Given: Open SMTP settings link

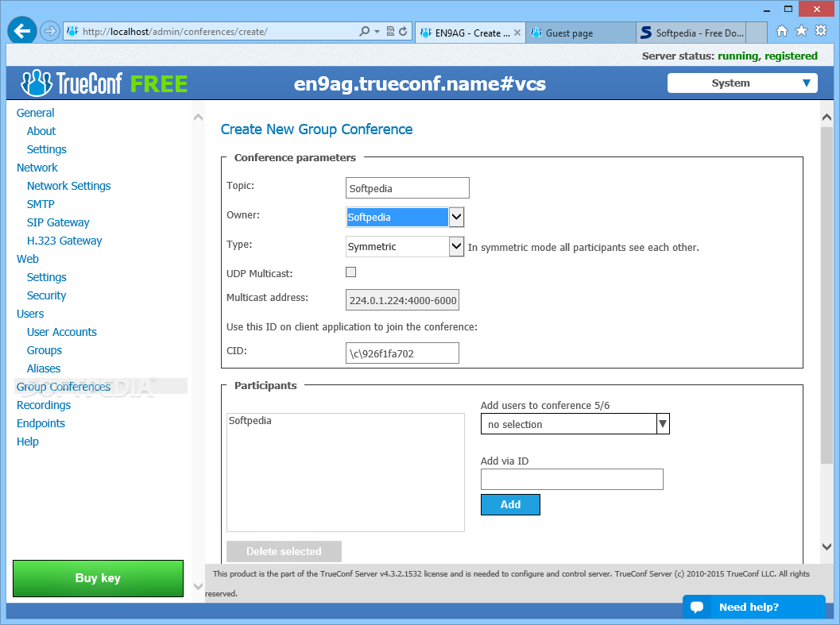Looking at the screenshot, I should tap(41, 204).
